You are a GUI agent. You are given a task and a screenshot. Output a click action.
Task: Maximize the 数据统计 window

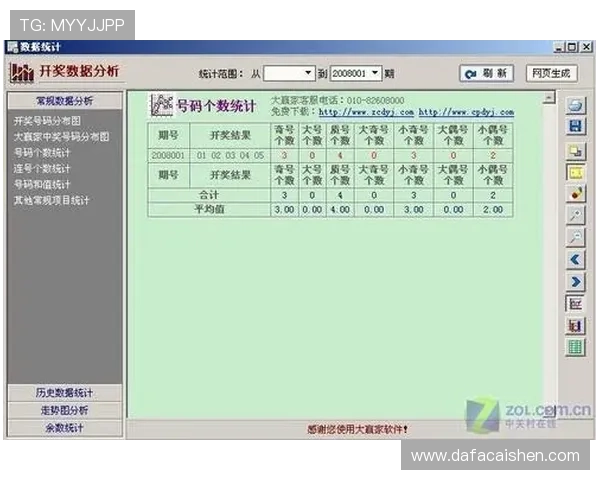pyautogui.click(x=572, y=47)
